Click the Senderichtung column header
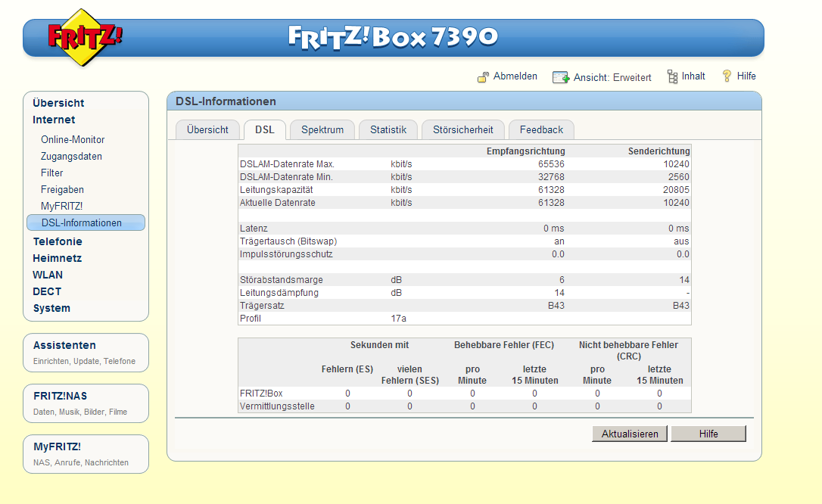822x504 pixels. click(659, 151)
